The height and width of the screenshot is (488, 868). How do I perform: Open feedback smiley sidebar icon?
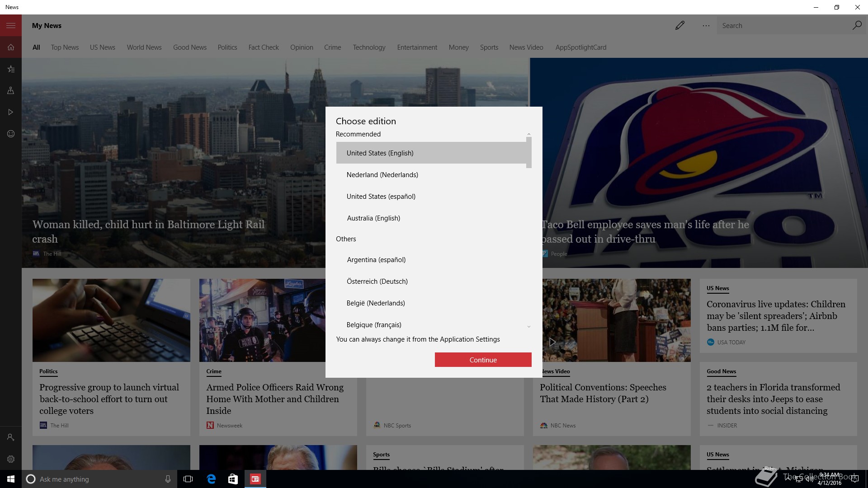coord(11,134)
